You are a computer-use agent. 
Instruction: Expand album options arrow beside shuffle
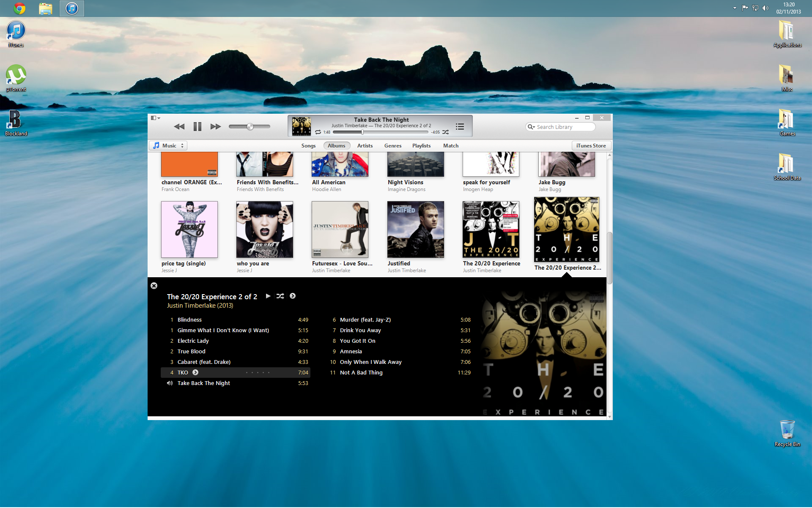[x=293, y=296]
